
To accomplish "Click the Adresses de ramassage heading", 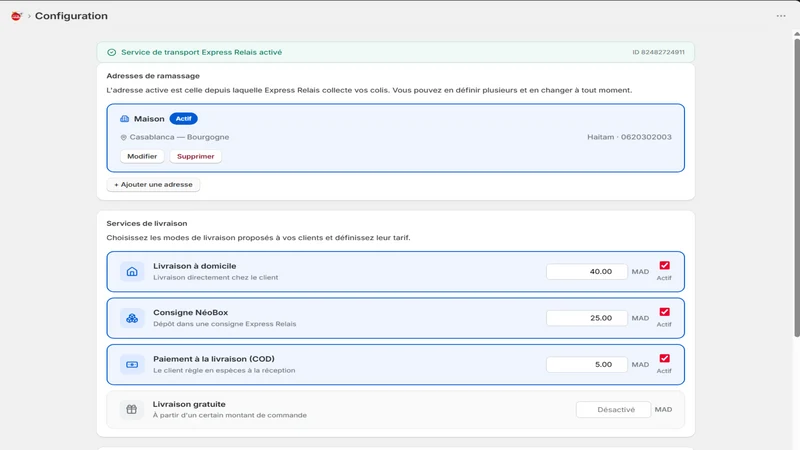I will 153,76.
